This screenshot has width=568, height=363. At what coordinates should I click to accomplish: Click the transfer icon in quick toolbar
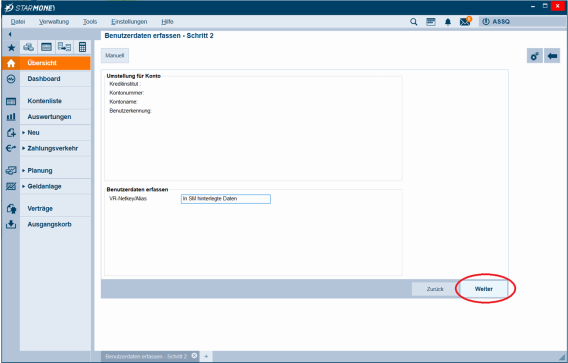coord(64,47)
